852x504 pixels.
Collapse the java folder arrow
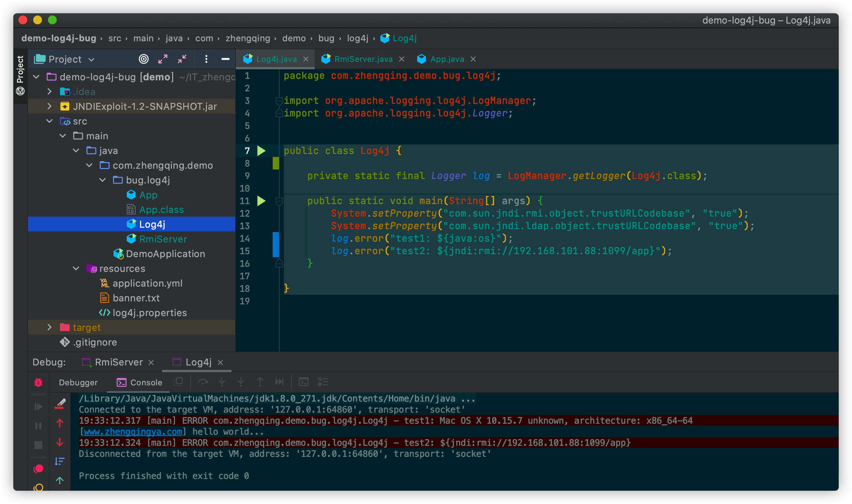click(x=76, y=151)
